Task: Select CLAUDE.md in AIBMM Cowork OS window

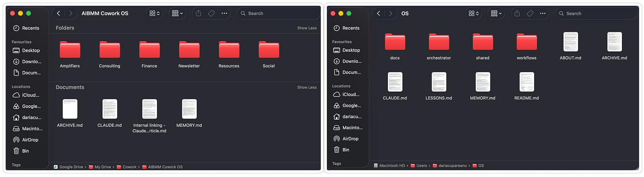Action: 110,109
